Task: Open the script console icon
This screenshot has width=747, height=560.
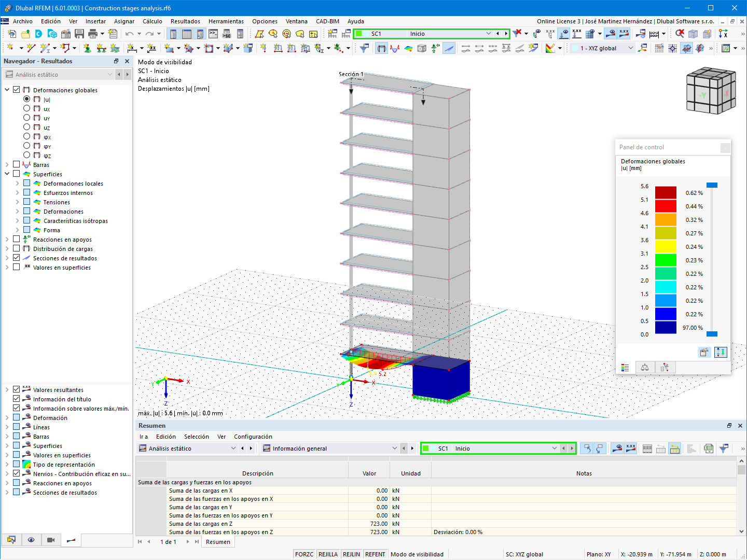Action: 213,34
